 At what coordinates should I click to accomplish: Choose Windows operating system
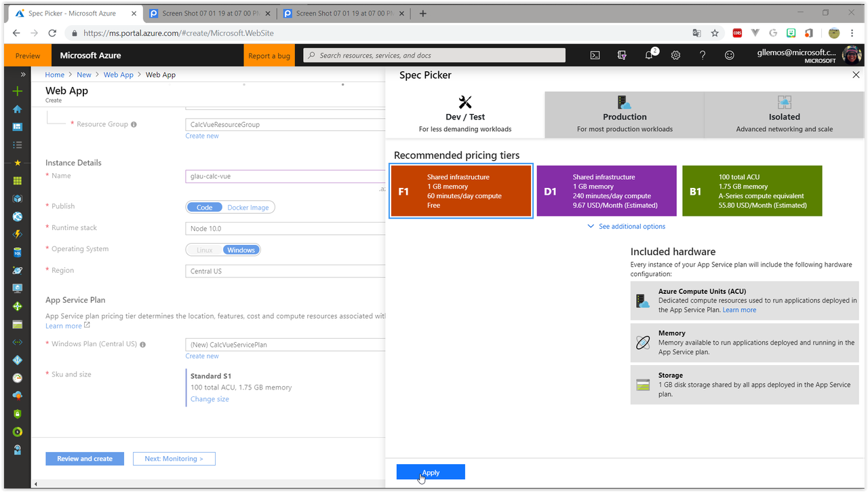tap(241, 250)
